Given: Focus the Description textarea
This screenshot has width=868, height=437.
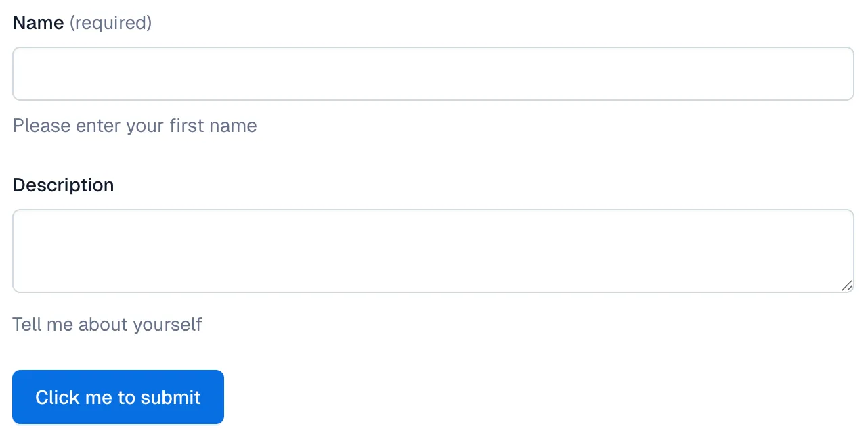Looking at the screenshot, I should pyautogui.click(x=433, y=251).
